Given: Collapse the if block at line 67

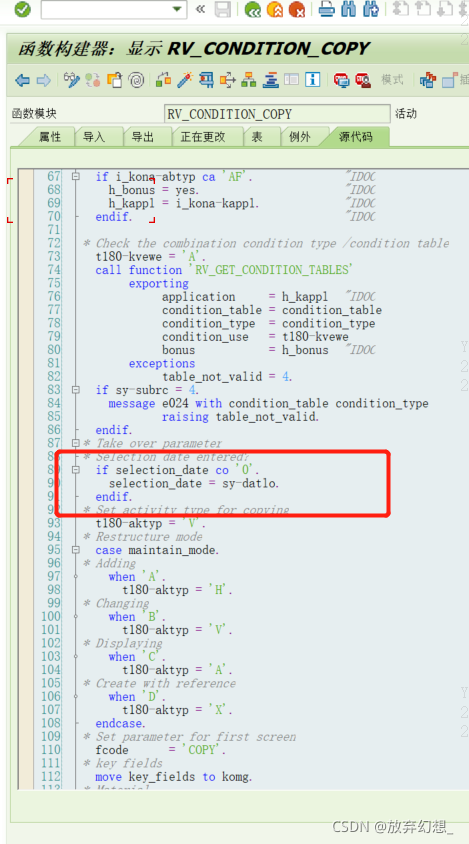Looking at the screenshot, I should [x=76, y=177].
